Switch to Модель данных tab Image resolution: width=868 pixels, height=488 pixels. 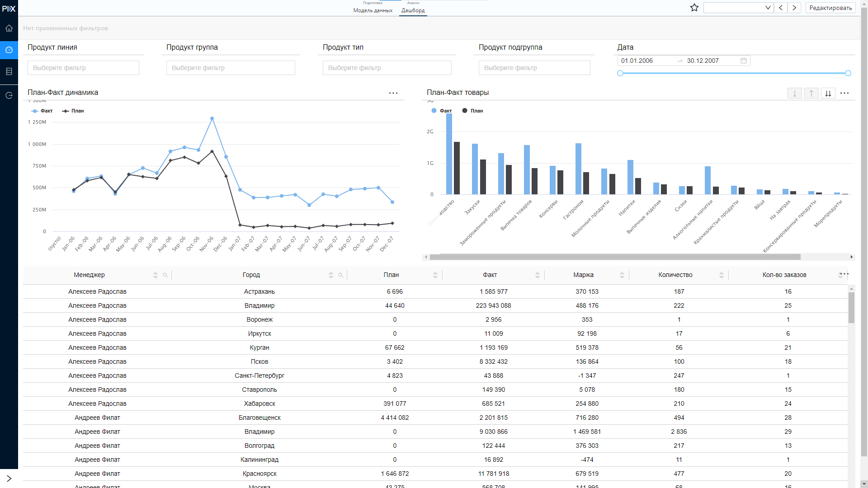[x=373, y=10]
